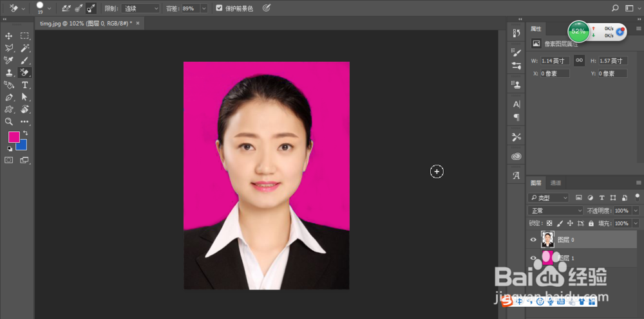Click the foreground pink color swatch
The width and height of the screenshot is (644, 319).
[14, 137]
